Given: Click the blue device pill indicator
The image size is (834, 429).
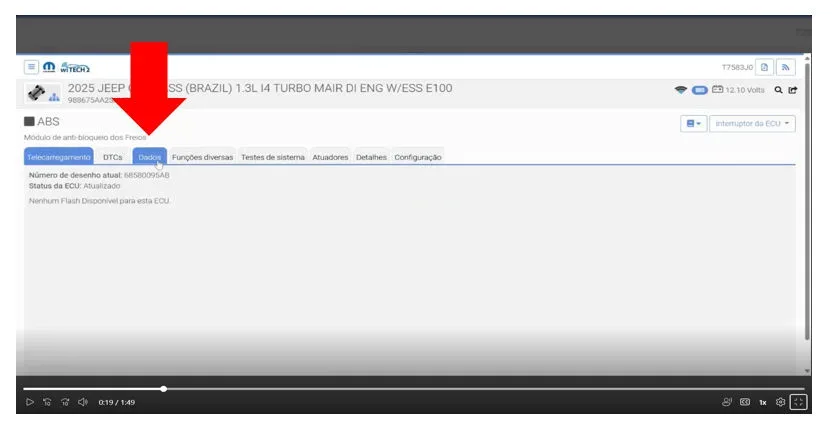Looking at the screenshot, I should [699, 90].
